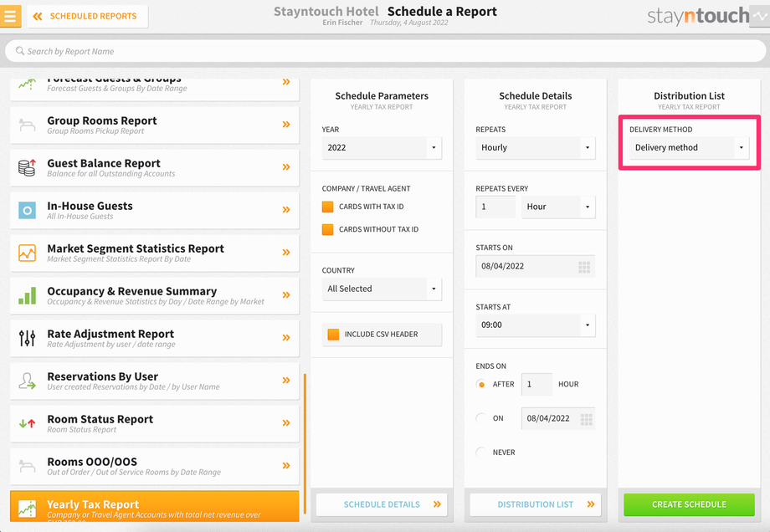
Task: Click the Starts On date field
Action: 536,266
